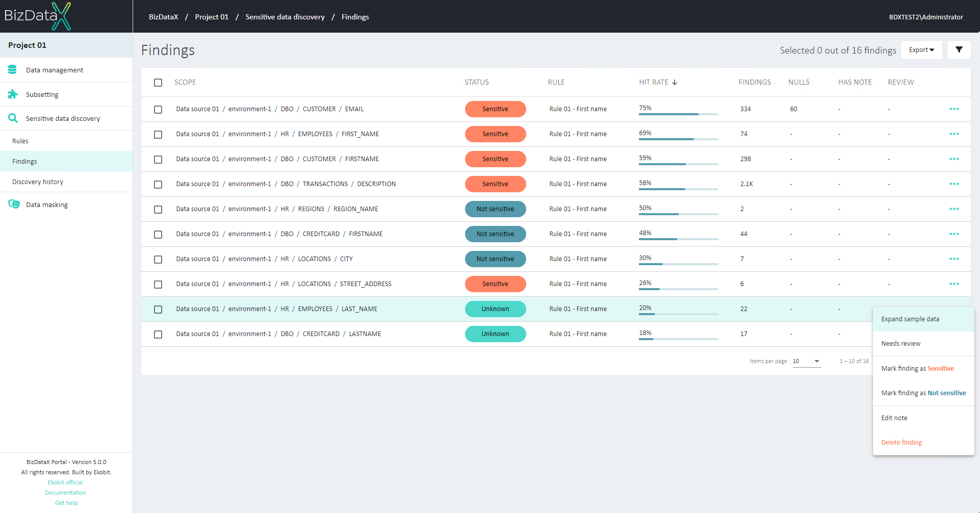This screenshot has height=513, width=980.
Task: Click the STATUS column header
Action: click(x=477, y=82)
